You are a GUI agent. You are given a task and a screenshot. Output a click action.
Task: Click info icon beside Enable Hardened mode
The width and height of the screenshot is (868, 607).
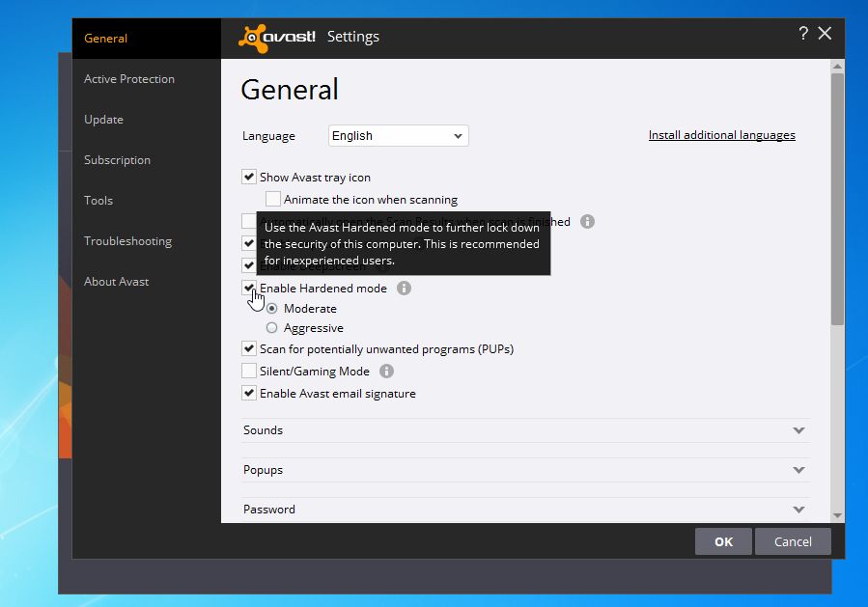(x=405, y=289)
